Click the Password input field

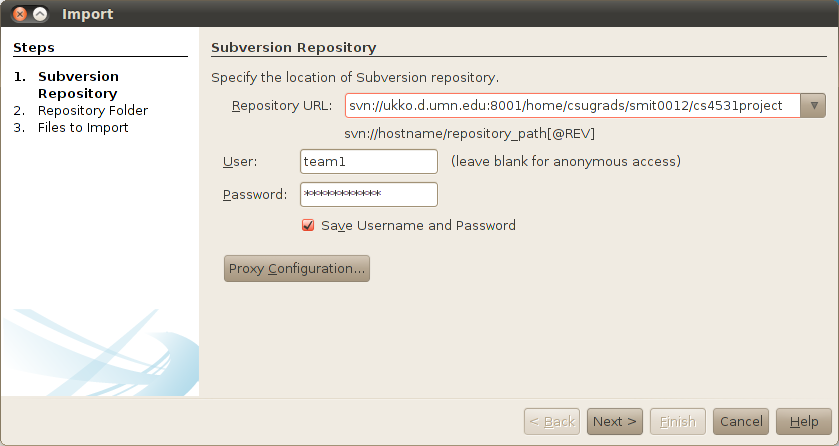coord(368,194)
